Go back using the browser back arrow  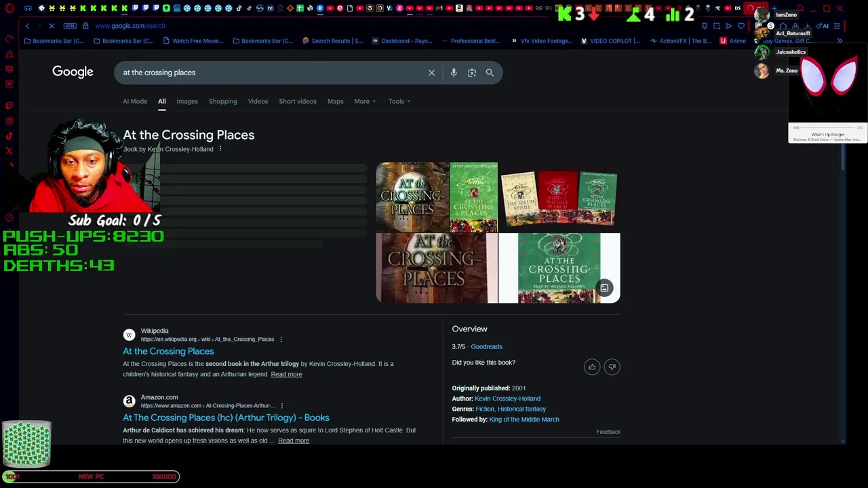[x=27, y=26]
